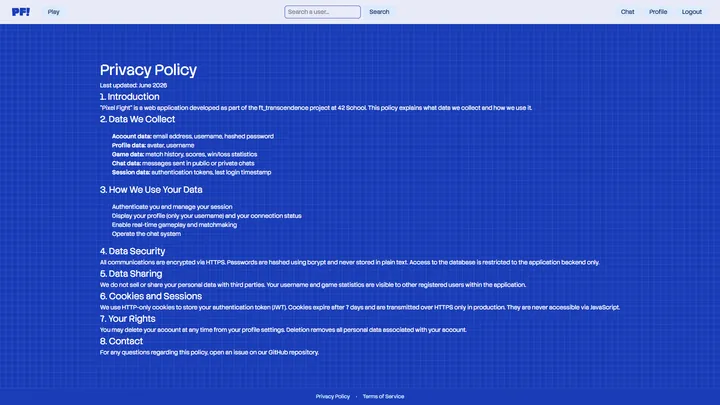The height and width of the screenshot is (405, 720).
Task: Click the third parties sharing paragraph
Action: pos(313,285)
